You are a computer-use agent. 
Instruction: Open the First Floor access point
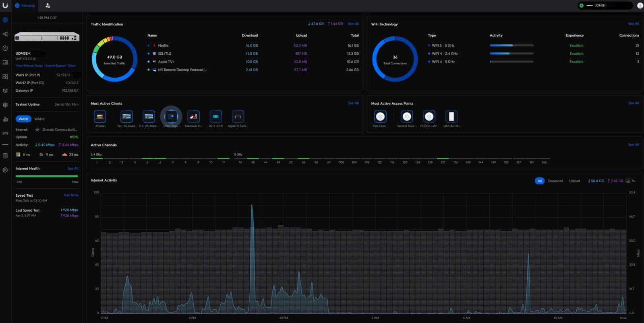pos(380,117)
